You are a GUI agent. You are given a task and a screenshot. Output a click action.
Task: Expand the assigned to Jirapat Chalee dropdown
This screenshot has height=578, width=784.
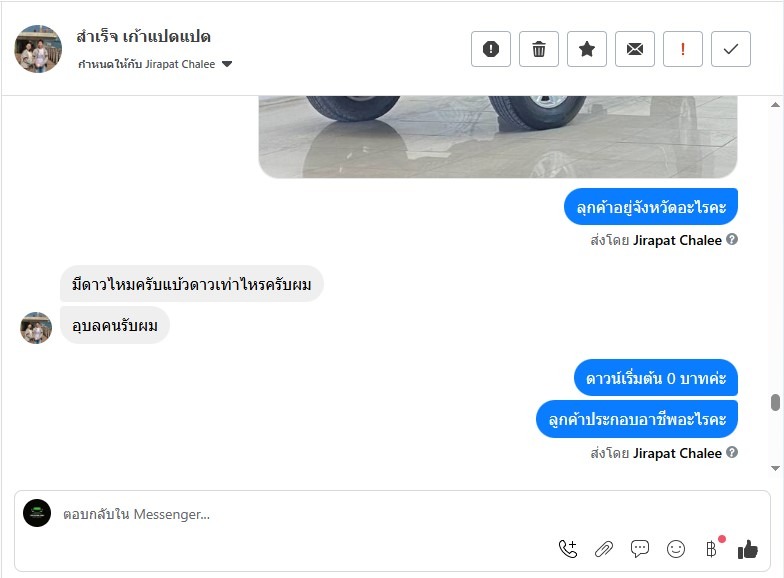(227, 64)
